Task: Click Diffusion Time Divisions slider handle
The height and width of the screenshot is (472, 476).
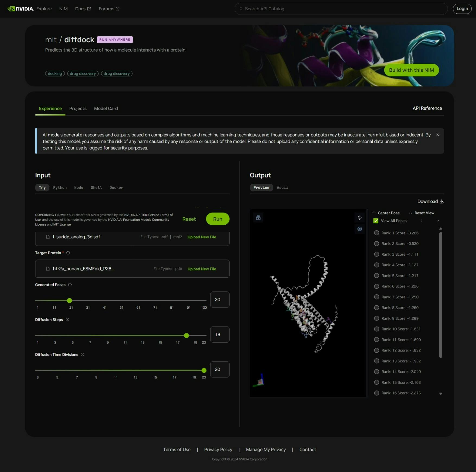Action: [204, 370]
